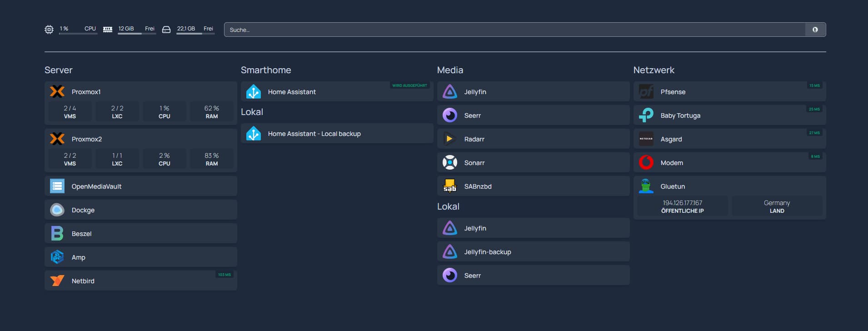Click the 15 MS ping badge on Pfsense
Image resolution: width=868 pixels, height=331 pixels.
[x=814, y=85]
